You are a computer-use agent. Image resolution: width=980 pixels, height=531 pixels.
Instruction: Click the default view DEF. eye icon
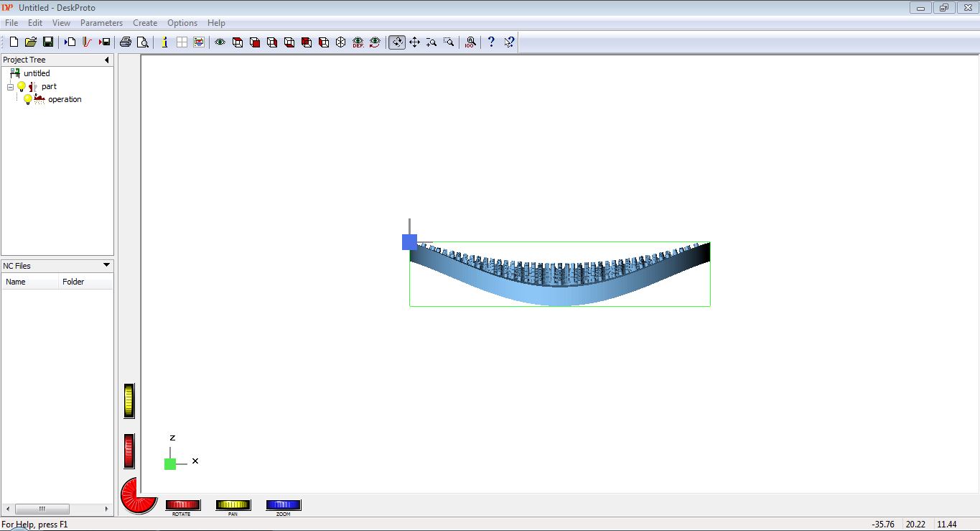tap(358, 42)
